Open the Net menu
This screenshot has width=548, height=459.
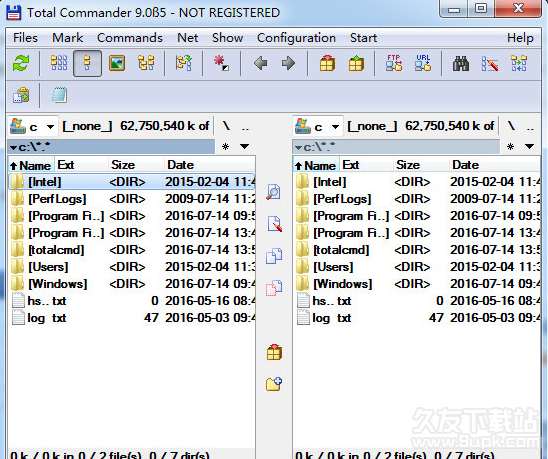pos(187,38)
